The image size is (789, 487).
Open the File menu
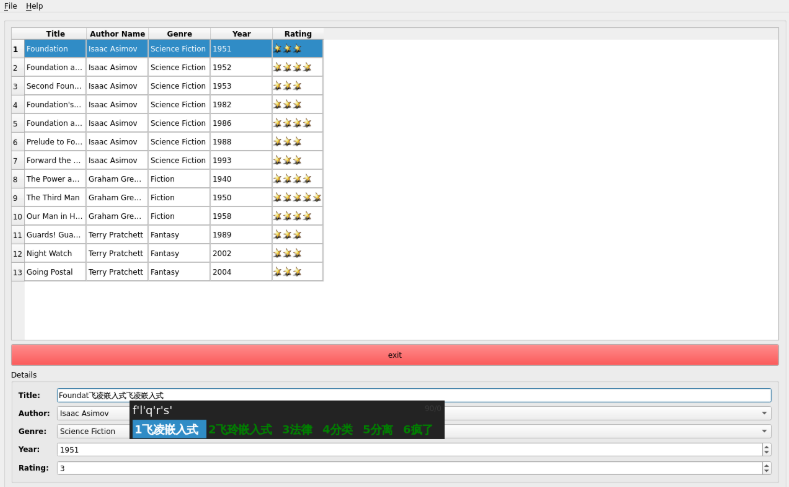[10, 6]
